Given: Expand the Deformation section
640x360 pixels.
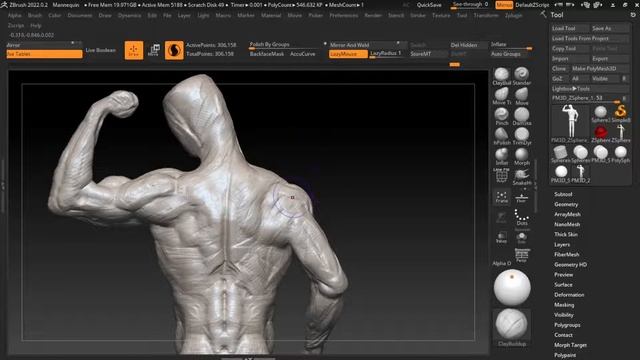Looking at the screenshot, I should click(569, 295).
